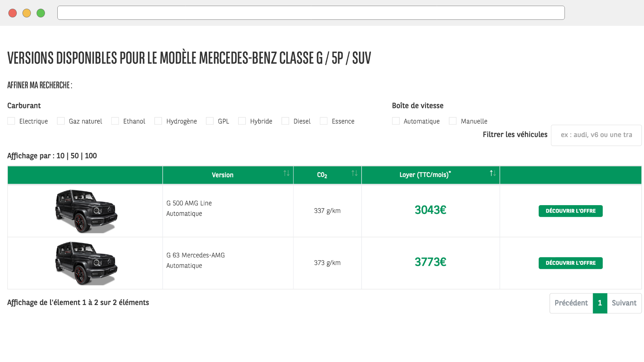Screen dimensions: 644x362
Task: Toggle the Manuelle gearbox checkbox
Action: 452,121
